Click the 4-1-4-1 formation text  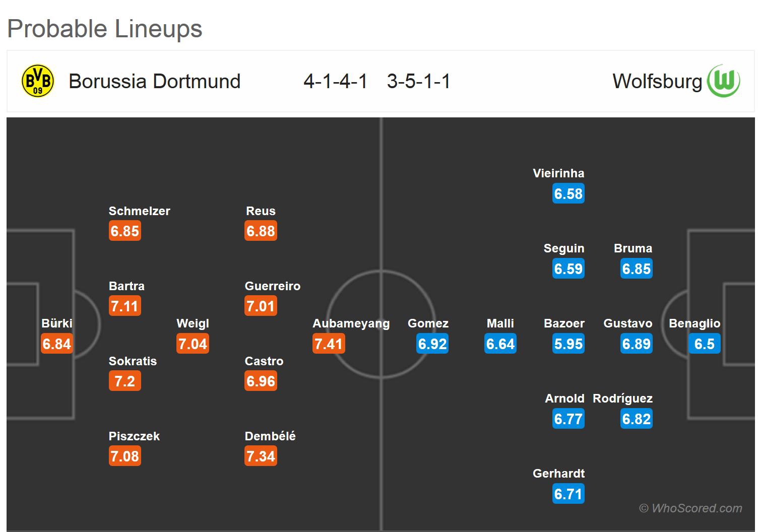[x=335, y=81]
